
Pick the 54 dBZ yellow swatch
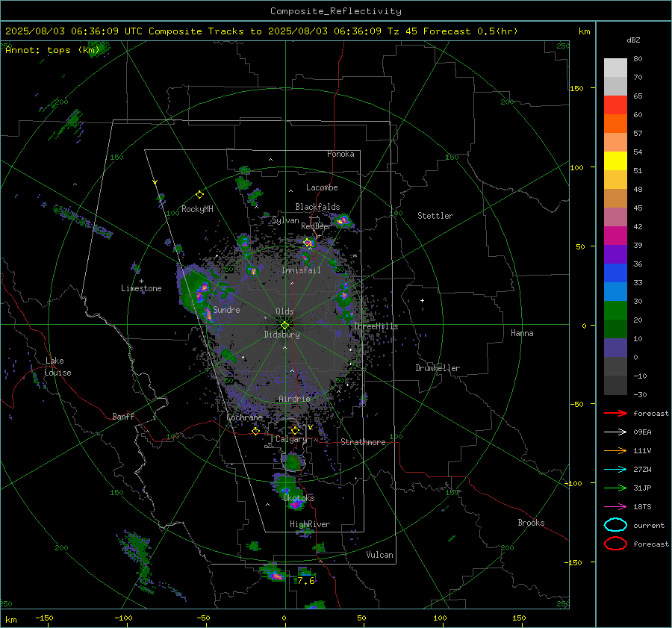pos(615,161)
